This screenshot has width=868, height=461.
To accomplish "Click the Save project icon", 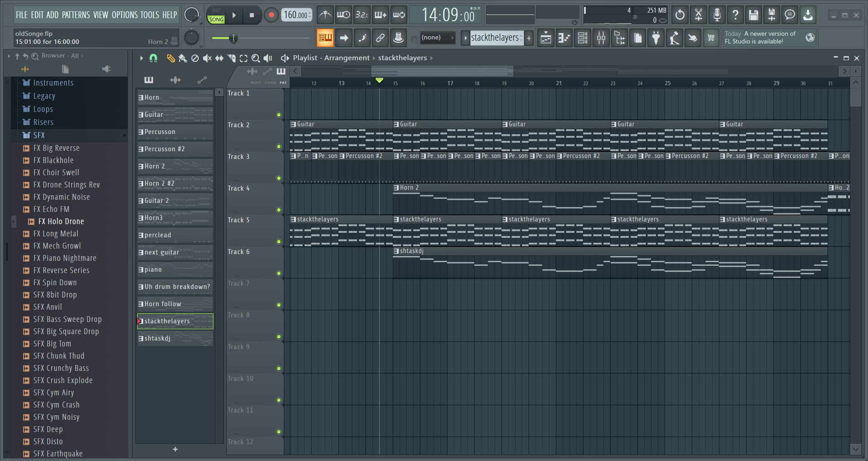I will [x=753, y=15].
